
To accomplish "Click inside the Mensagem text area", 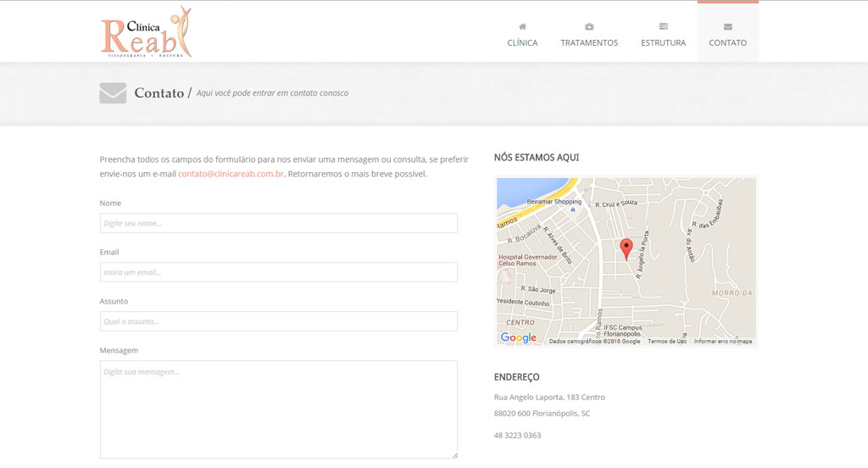I will point(278,409).
